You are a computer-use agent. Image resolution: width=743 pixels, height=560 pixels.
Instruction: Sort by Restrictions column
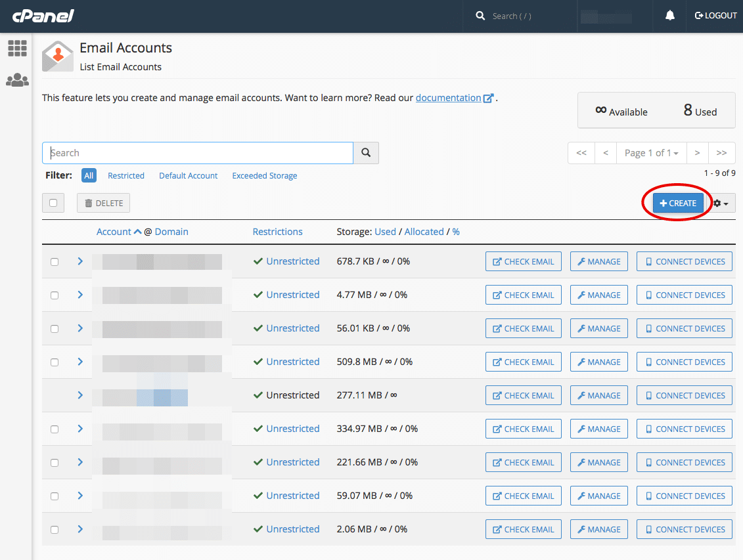(277, 232)
